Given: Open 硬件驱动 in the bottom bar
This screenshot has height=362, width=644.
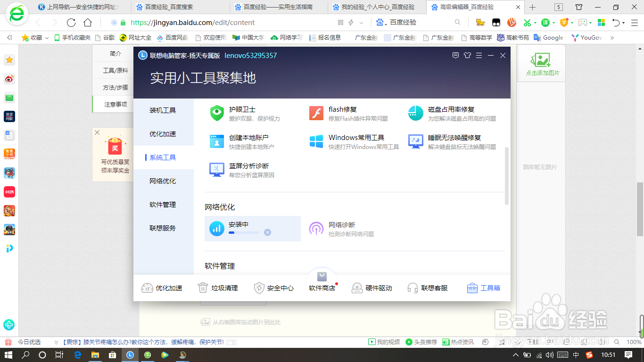Looking at the screenshot, I should click(372, 288).
